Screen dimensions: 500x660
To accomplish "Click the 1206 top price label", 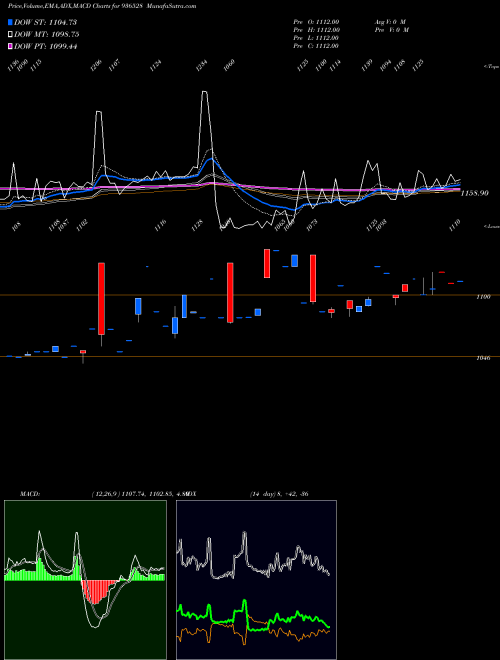I will (96, 66).
